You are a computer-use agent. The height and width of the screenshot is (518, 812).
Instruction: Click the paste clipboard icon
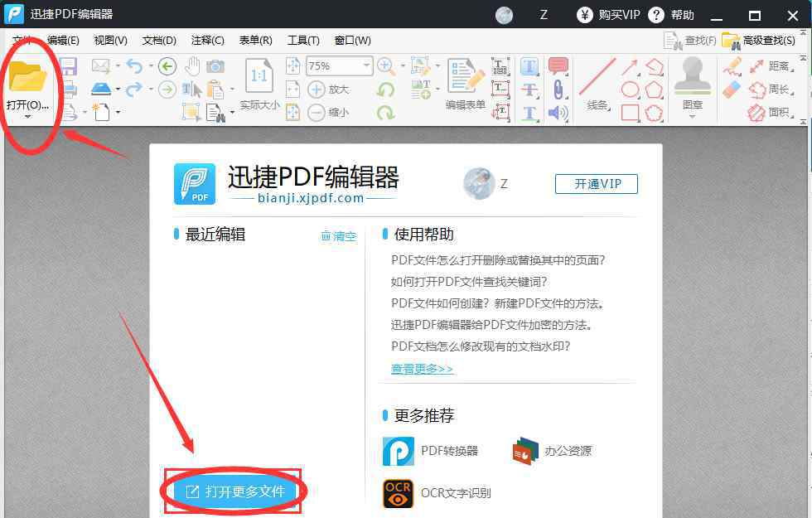[x=215, y=90]
